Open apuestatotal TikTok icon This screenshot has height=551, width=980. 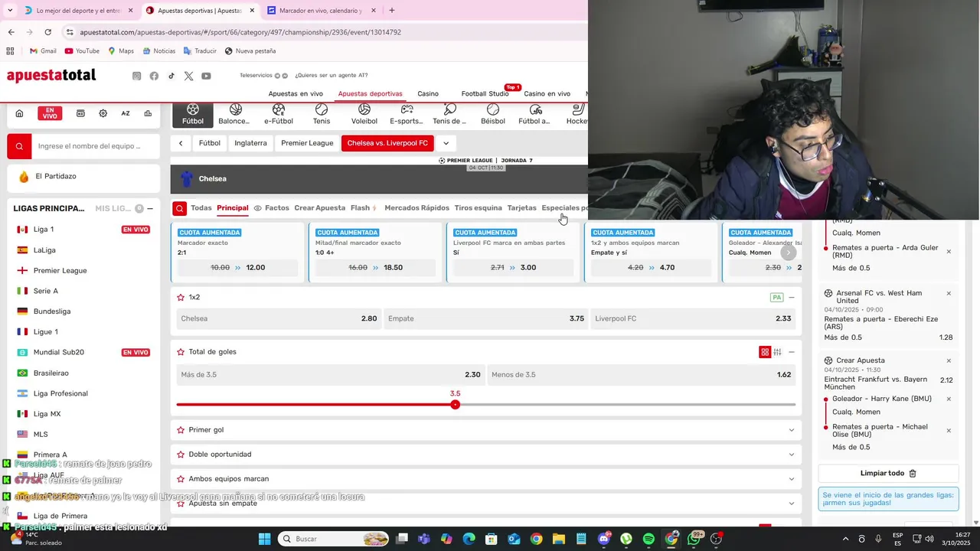tap(171, 76)
